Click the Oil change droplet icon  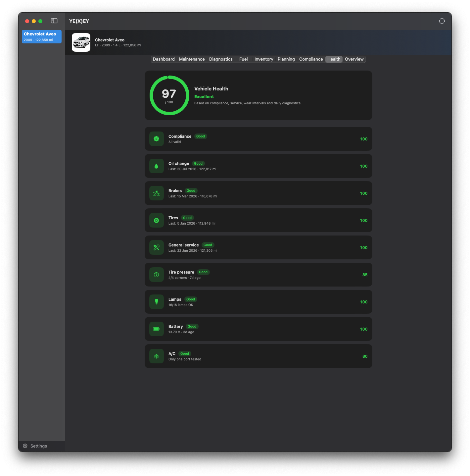pos(157,166)
